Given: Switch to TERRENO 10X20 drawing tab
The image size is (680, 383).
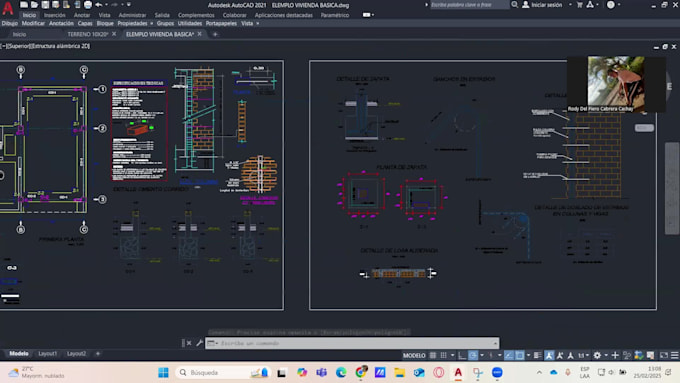Looking at the screenshot, I should point(88,34).
